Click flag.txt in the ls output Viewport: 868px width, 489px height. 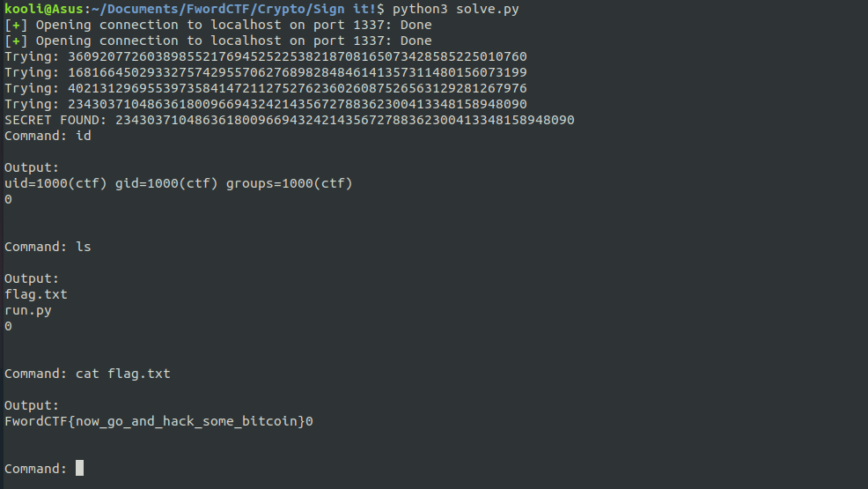coord(36,294)
